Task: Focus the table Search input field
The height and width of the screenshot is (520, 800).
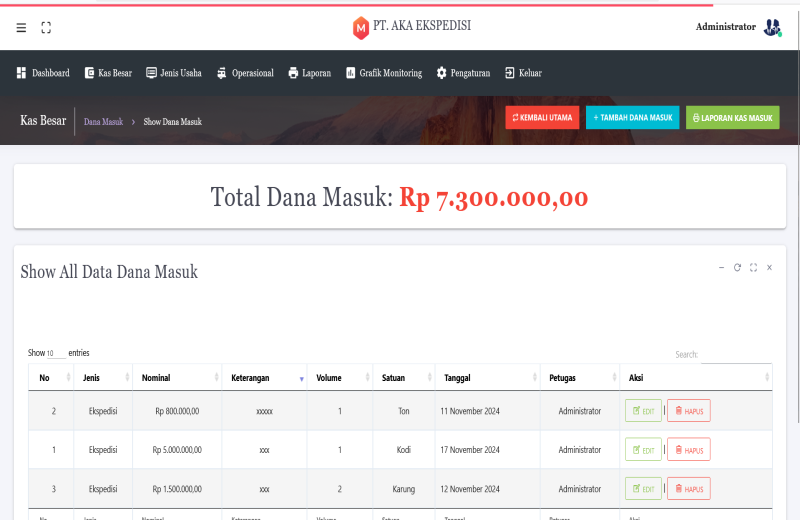Action: [x=735, y=355]
